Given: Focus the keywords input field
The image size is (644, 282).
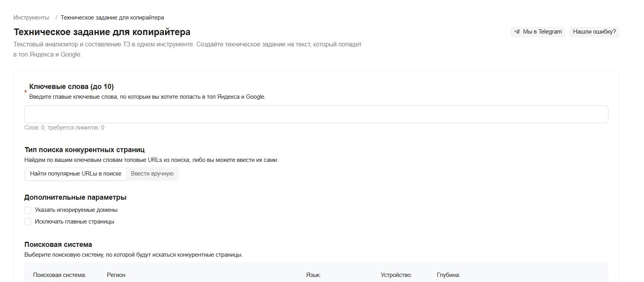Looking at the screenshot, I should pos(316,114).
